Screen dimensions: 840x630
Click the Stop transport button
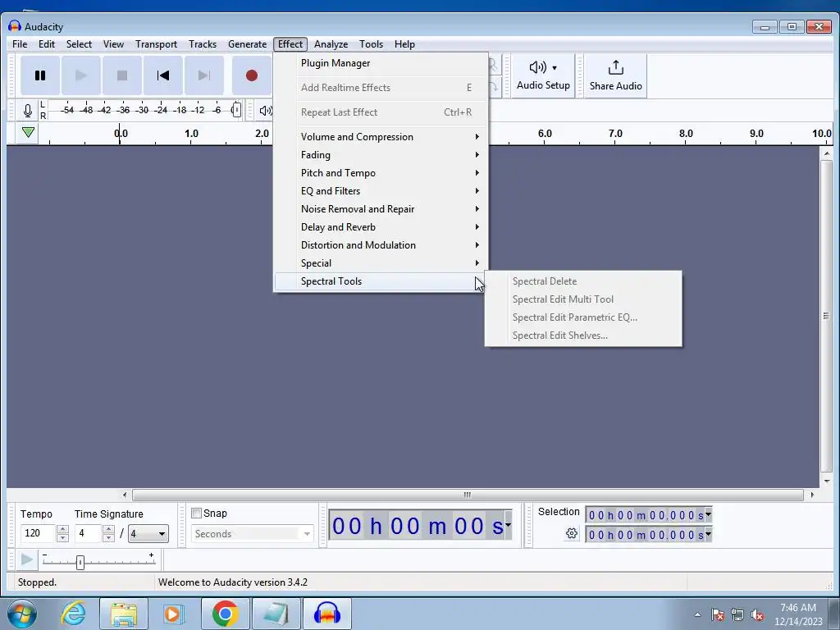point(122,75)
